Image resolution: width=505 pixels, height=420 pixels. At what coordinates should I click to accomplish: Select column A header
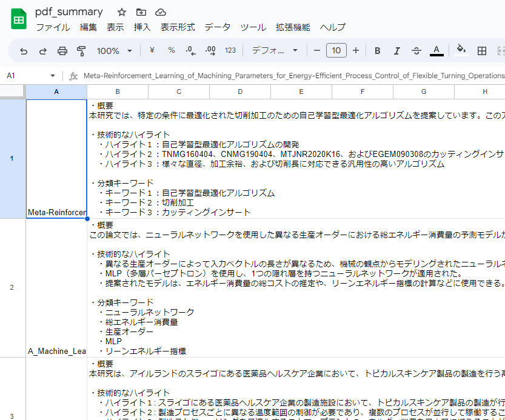(56, 92)
